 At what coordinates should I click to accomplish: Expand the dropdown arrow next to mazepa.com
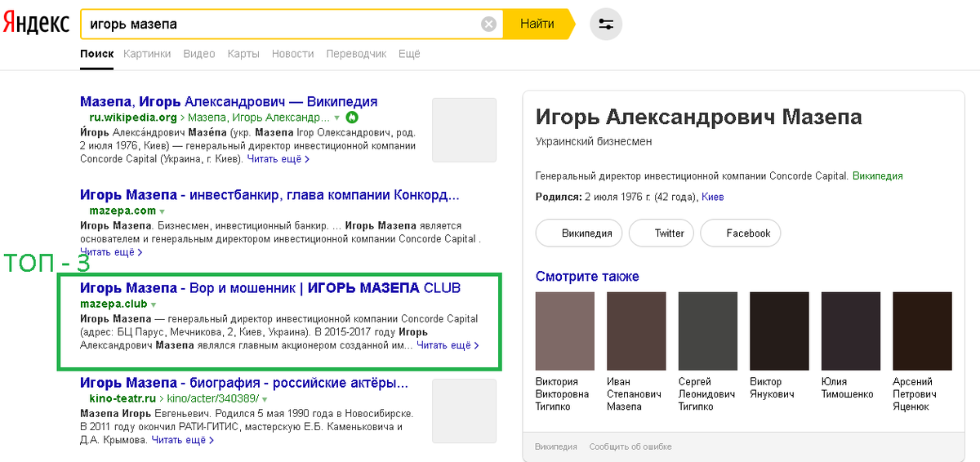coord(162,211)
